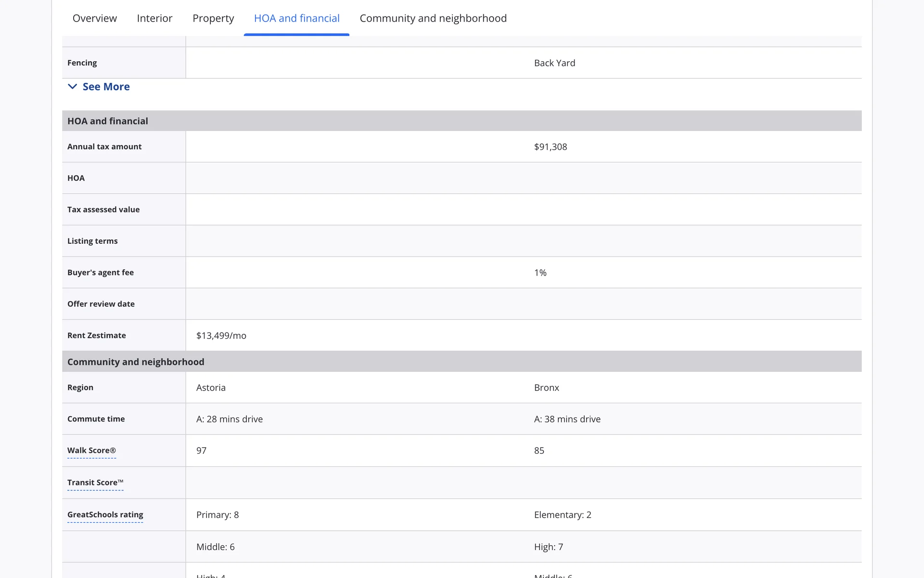Click the Rent Zestimate $13,499/mo value
This screenshot has height=578, width=924.
[221, 336]
